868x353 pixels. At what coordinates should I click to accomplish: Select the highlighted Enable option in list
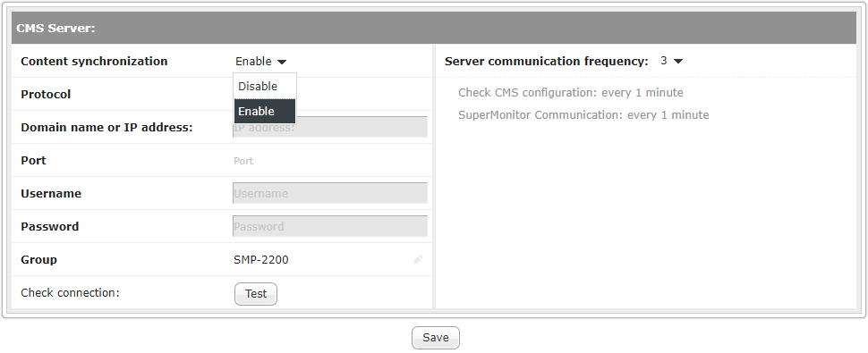tap(265, 111)
